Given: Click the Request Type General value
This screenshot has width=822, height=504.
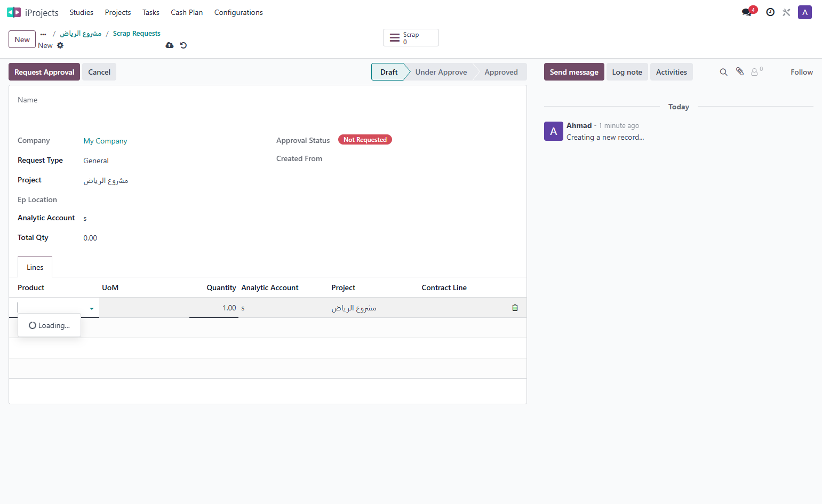Looking at the screenshot, I should [96, 161].
